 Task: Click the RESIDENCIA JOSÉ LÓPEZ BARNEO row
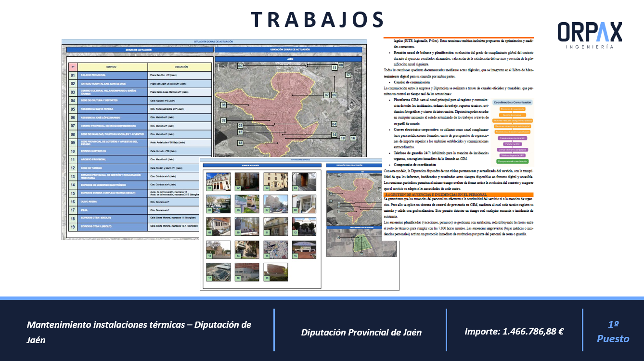pos(140,117)
